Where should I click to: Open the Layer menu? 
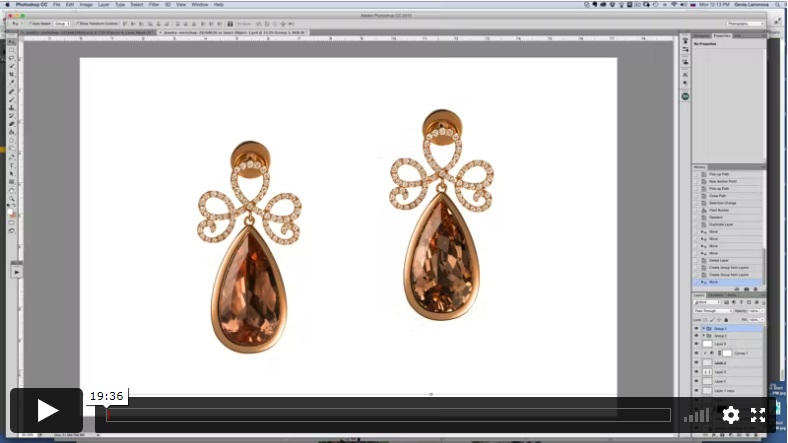pos(104,5)
